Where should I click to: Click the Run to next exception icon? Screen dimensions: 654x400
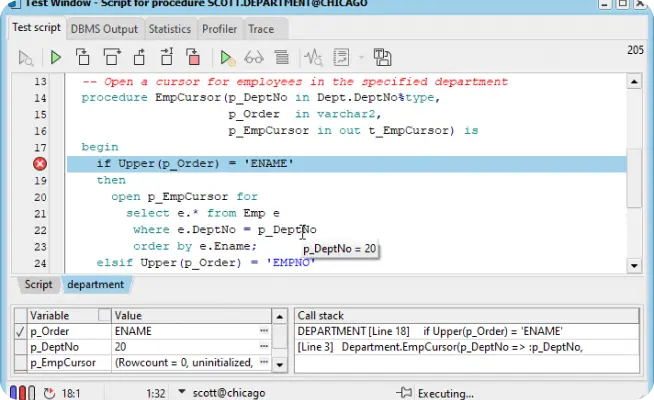click(166, 57)
